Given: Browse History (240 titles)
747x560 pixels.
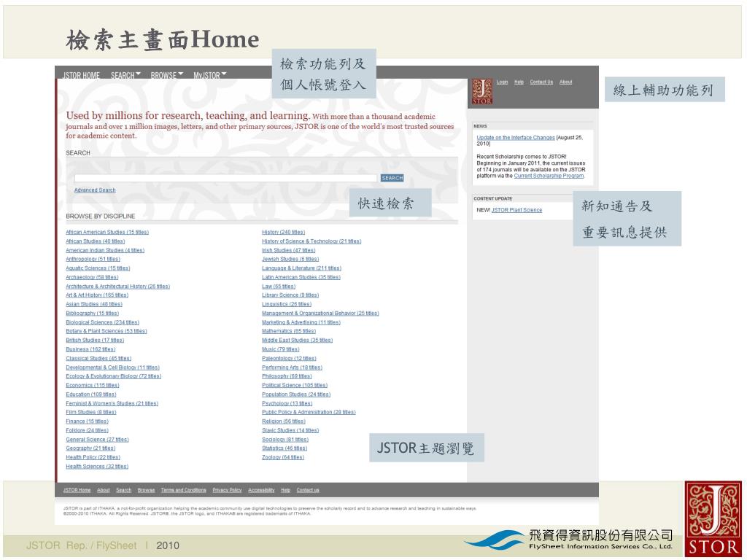Looking at the screenshot, I should 284,233.
